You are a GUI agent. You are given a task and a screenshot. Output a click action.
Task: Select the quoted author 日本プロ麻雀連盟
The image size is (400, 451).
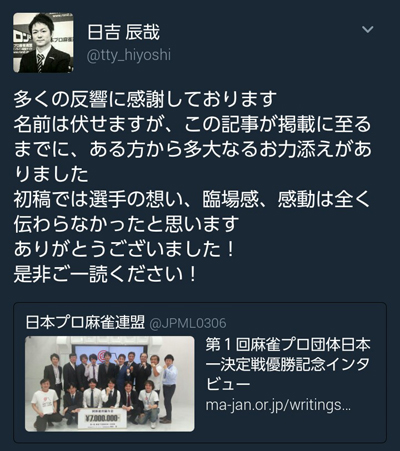coord(85,322)
